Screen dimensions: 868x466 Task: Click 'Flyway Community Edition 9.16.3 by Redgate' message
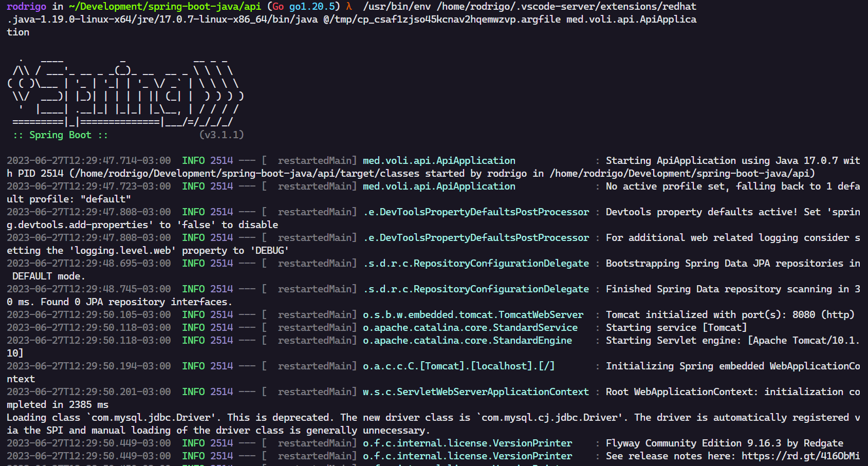(x=725, y=443)
